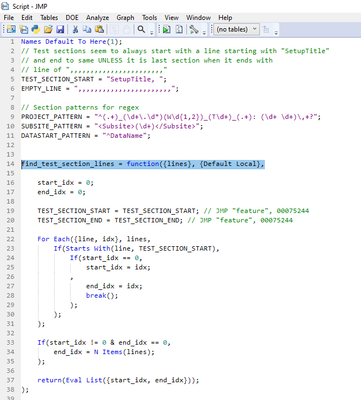Click the wrench tools icon
Image resolution: width=361 pixels, height=400 pixels.
pos(194,29)
